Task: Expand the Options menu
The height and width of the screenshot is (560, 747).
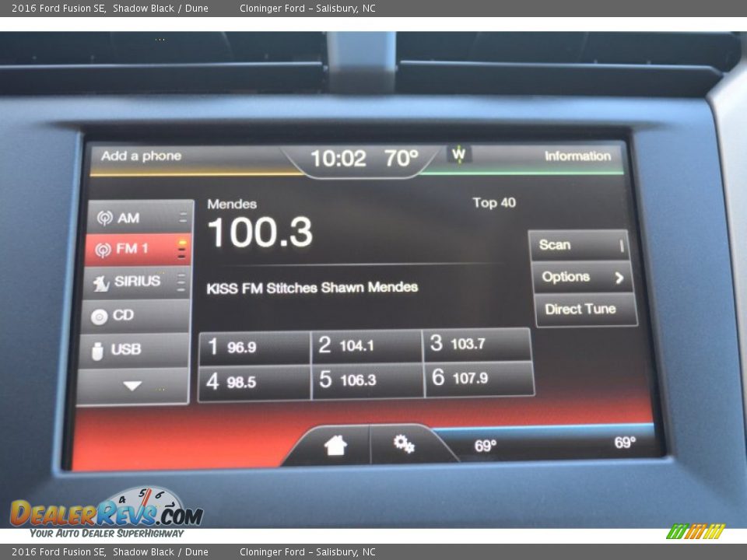Action: click(x=582, y=277)
